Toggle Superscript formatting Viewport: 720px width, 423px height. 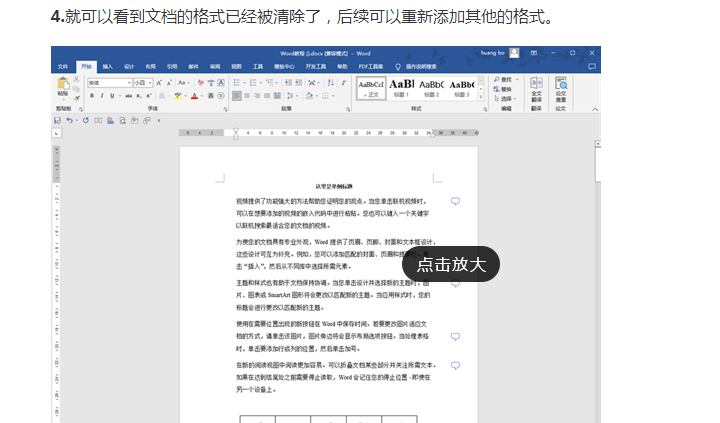[x=148, y=96]
